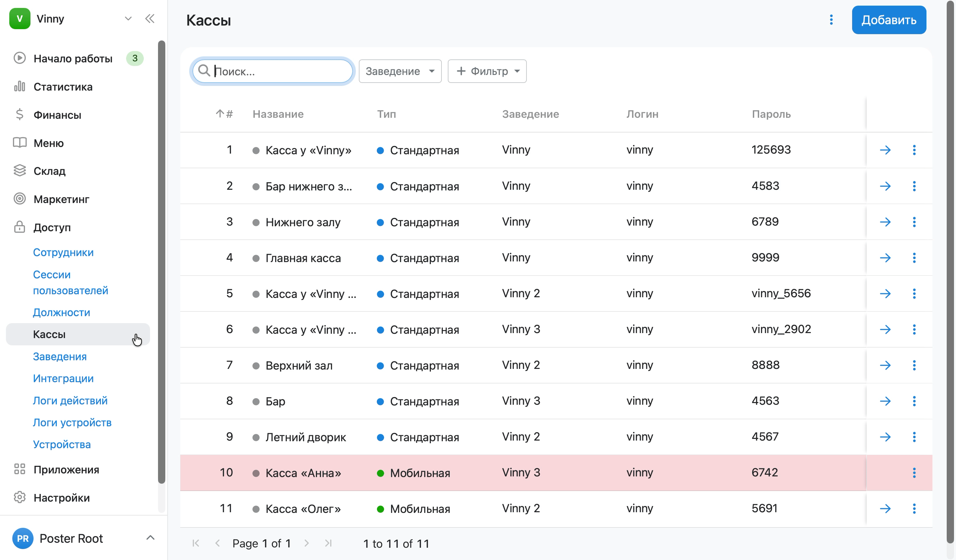This screenshot has width=956, height=560.
Task: Sort by Название column header
Action: (278, 114)
